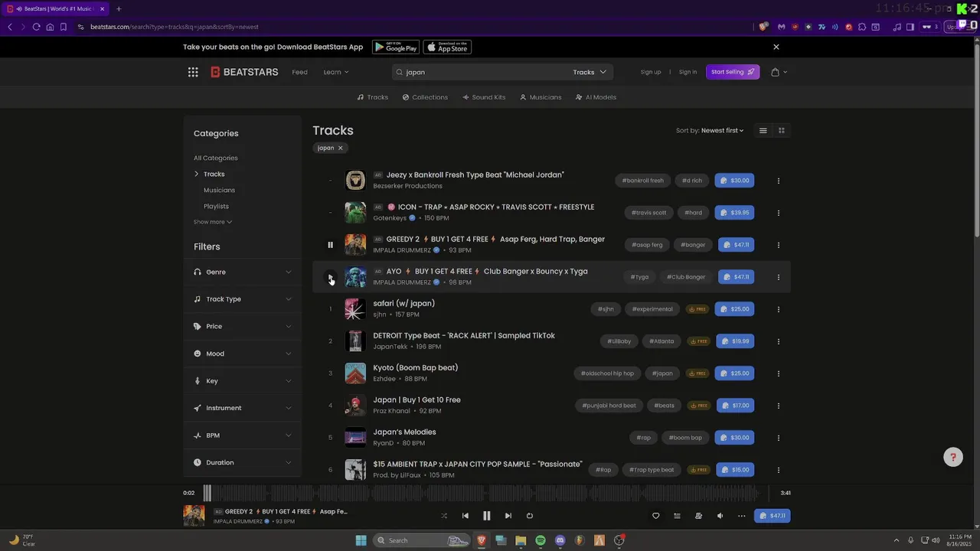Open options menu for Japan's Melodies track

click(x=779, y=438)
